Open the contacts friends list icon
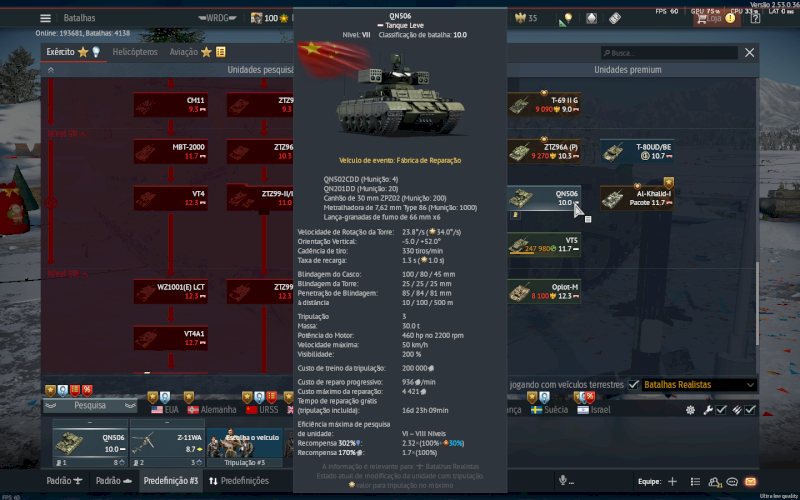The width and height of the screenshot is (800, 500). (x=714, y=482)
